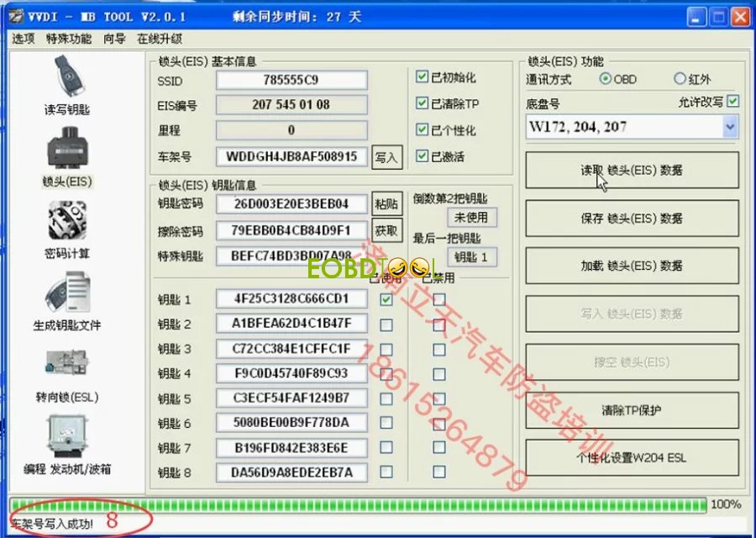
Task: Minimize the VVDI MB TOOL window
Action: (x=696, y=18)
